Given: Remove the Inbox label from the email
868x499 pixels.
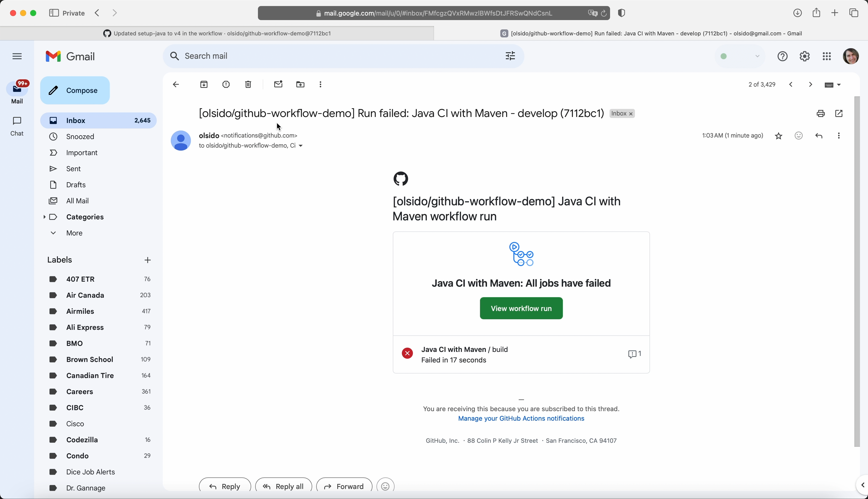Looking at the screenshot, I should coord(631,114).
